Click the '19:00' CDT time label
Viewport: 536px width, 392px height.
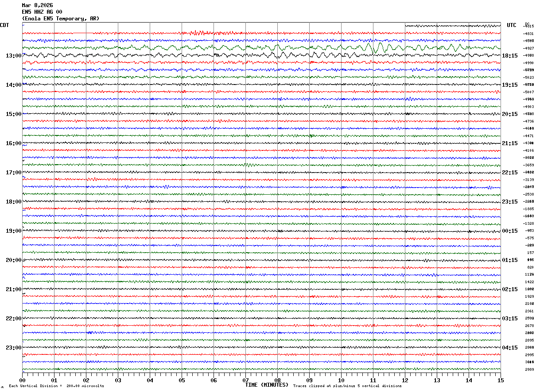(14, 231)
